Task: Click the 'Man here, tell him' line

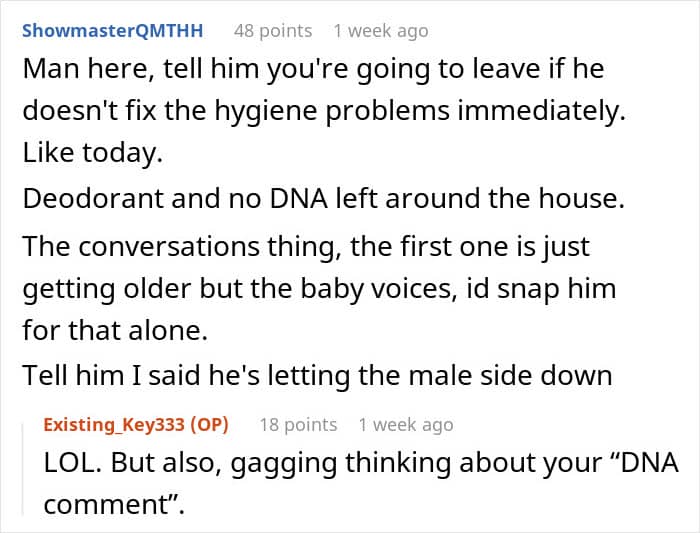Action: [313, 69]
